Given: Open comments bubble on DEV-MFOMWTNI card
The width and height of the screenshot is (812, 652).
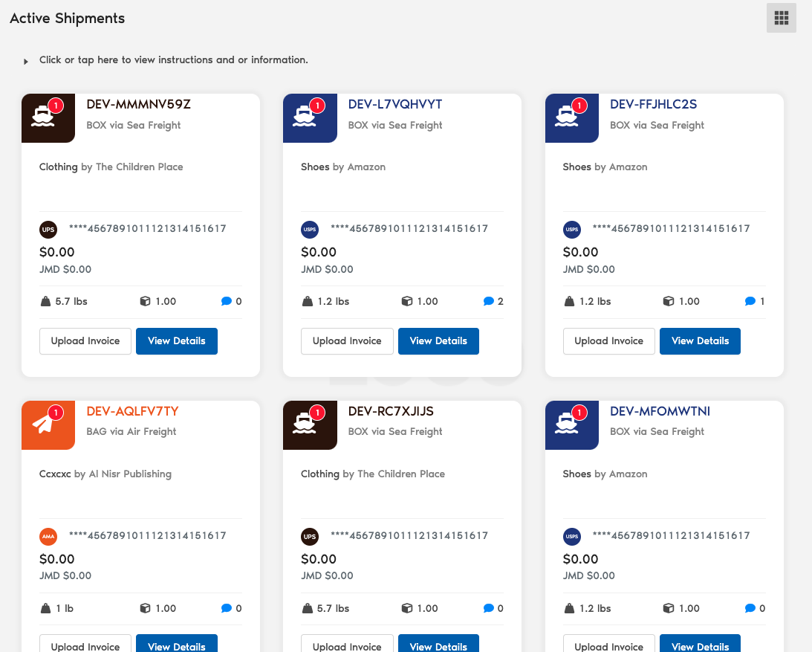Looking at the screenshot, I should coord(750,608).
